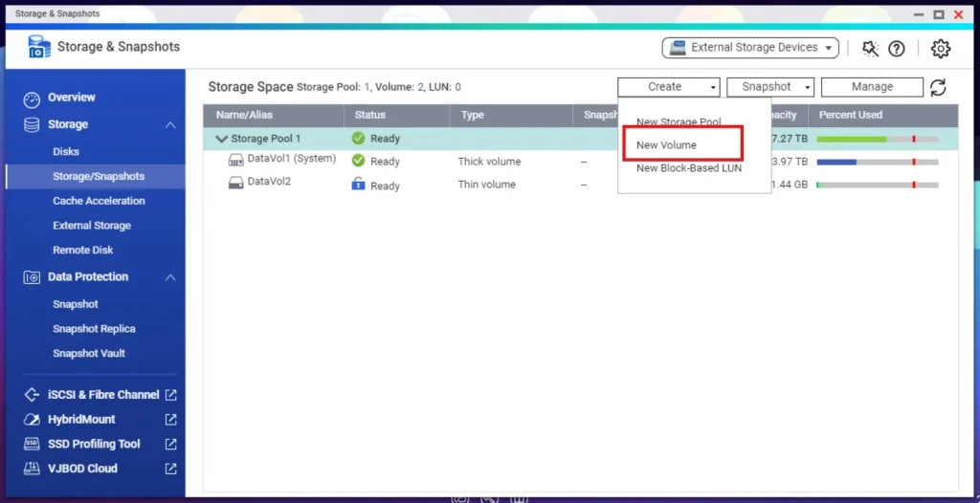
Task: Go to Cache Acceleration in sidebar
Action: tap(99, 201)
